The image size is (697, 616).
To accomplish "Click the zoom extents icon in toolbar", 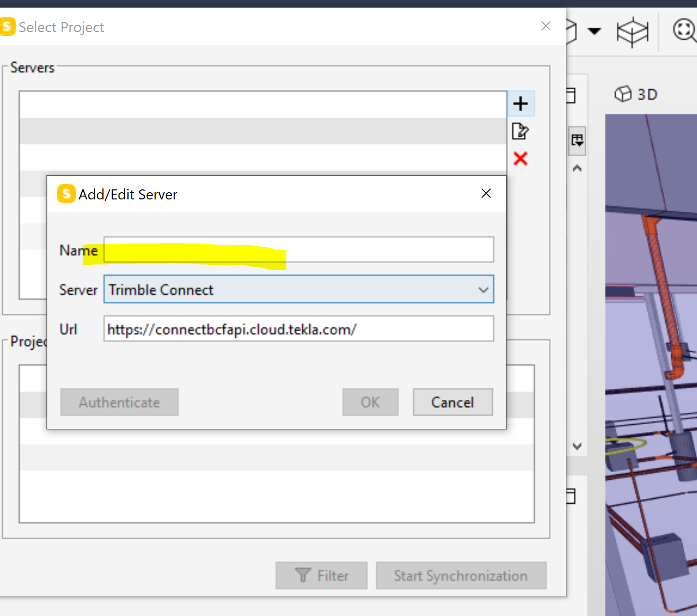I will (x=685, y=30).
